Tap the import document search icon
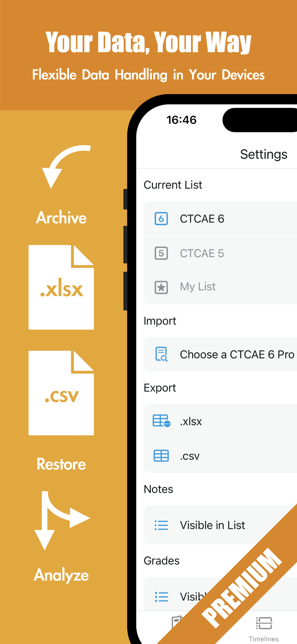 click(161, 354)
